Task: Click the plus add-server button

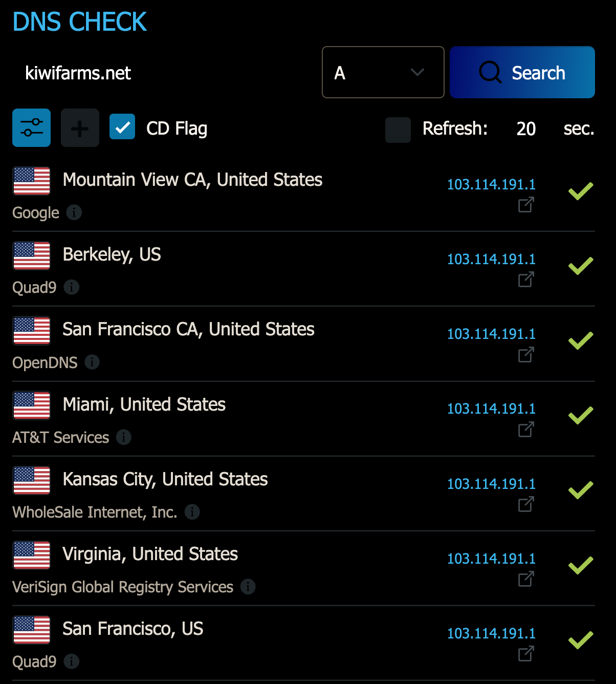Action: (80, 128)
